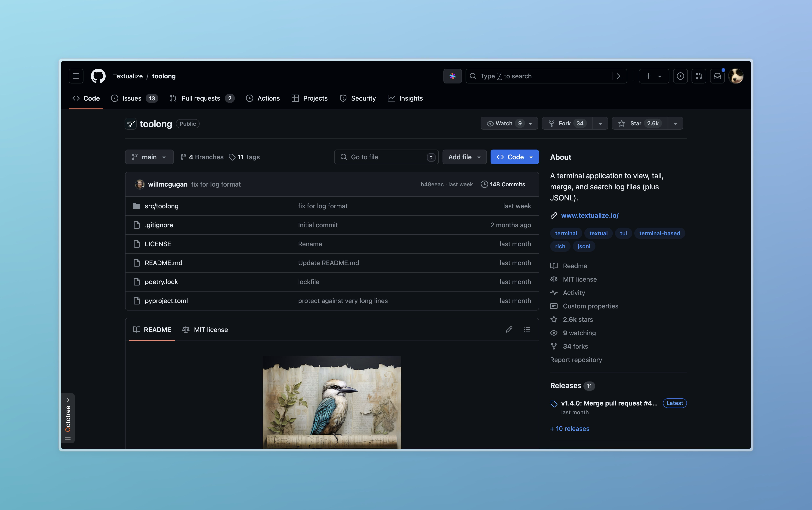
Task: Click the file icon beside LICENSE
Action: click(136, 244)
